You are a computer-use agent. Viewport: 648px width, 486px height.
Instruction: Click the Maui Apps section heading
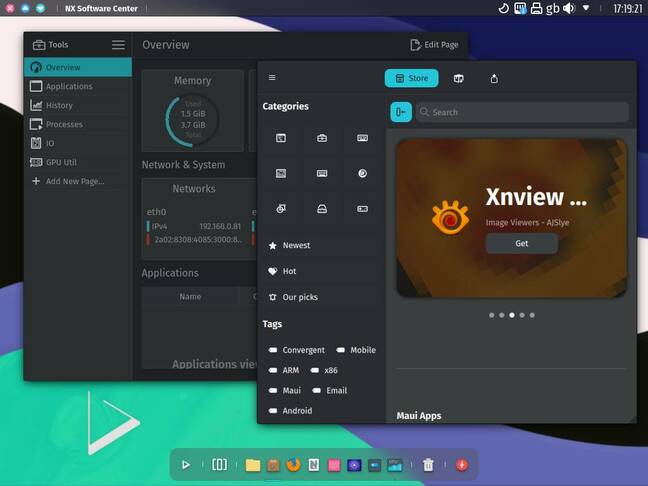(x=419, y=416)
